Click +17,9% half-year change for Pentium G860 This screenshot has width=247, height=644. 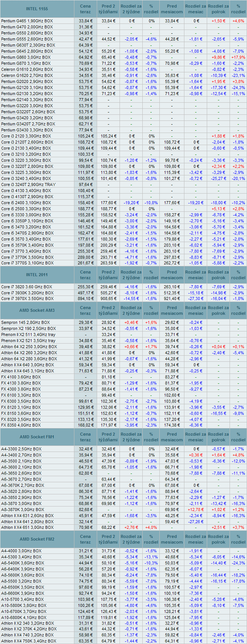238,57
